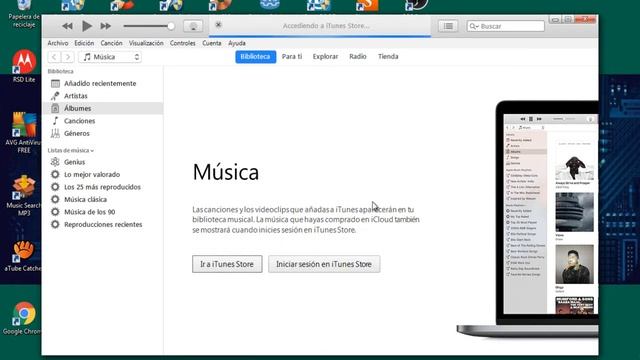Open Papelera de reciclaje desktop icon
Image resolution: width=640 pixels, height=360 pixels.
(x=24, y=14)
